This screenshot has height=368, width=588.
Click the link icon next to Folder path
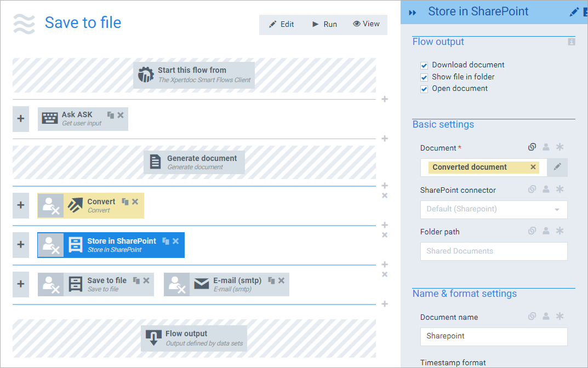click(532, 231)
